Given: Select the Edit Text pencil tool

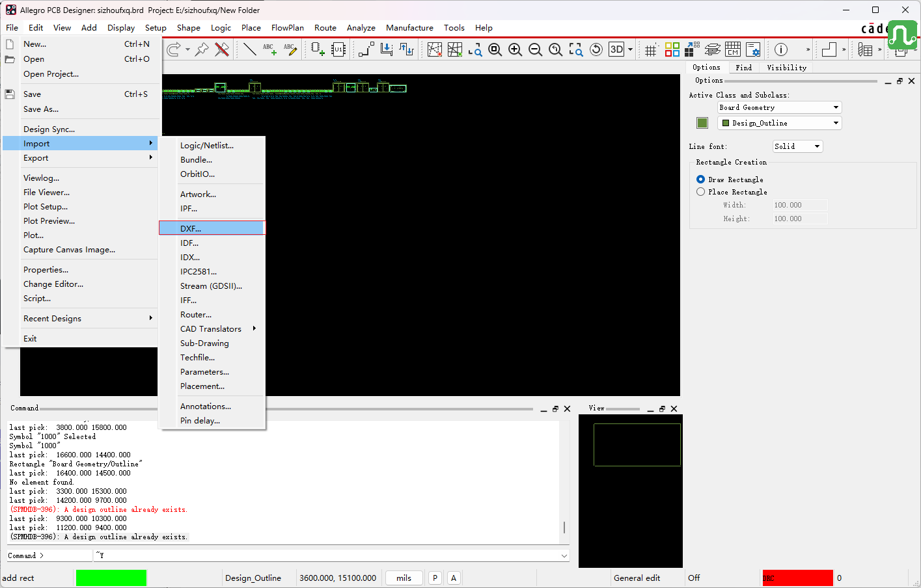Looking at the screenshot, I should [290, 49].
